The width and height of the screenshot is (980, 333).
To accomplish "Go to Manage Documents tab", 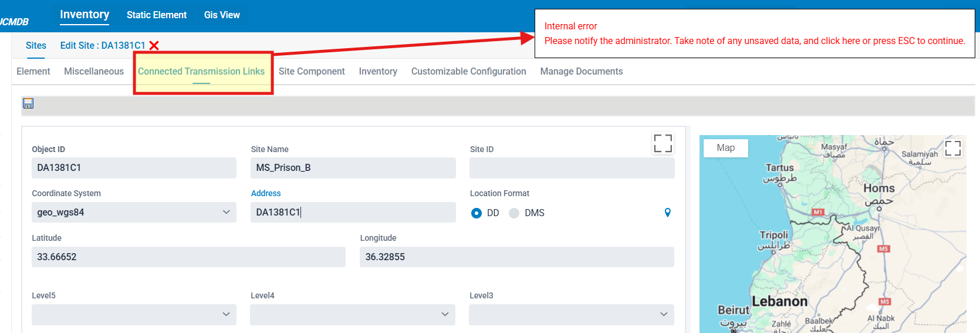I will [x=581, y=72].
